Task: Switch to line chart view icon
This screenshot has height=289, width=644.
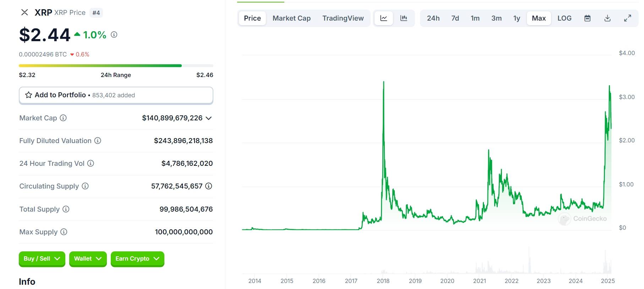Action: click(x=384, y=18)
